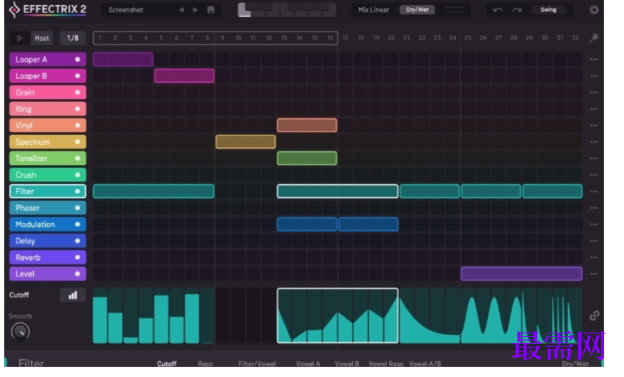This screenshot has height=377, width=624.
Task: Toggle the Looper A effect dot
Action: coord(78,59)
